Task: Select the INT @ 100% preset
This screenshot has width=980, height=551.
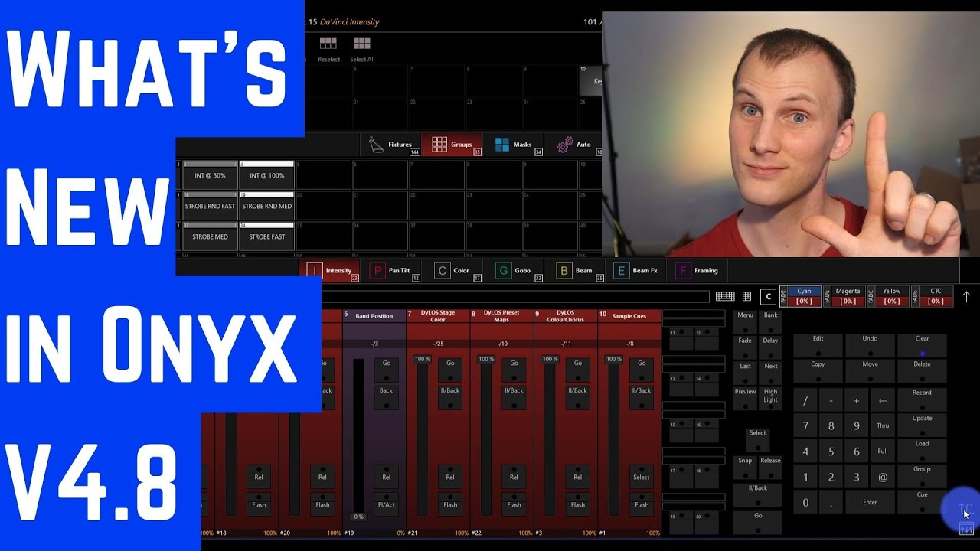Action: coord(266,175)
